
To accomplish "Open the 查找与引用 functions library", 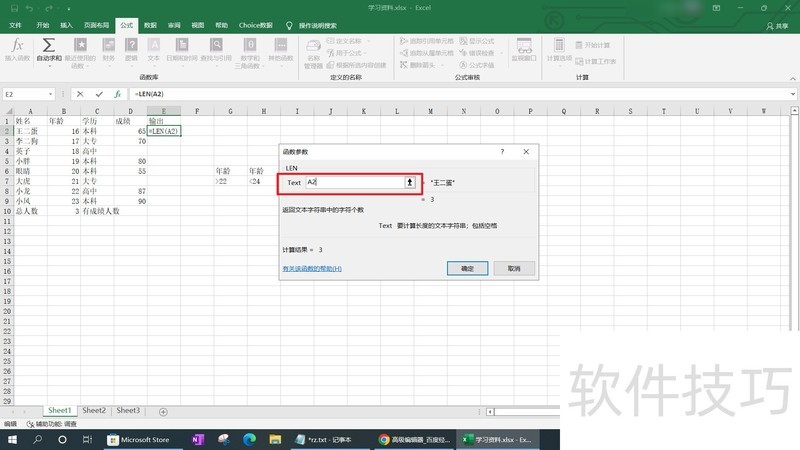I will point(216,49).
